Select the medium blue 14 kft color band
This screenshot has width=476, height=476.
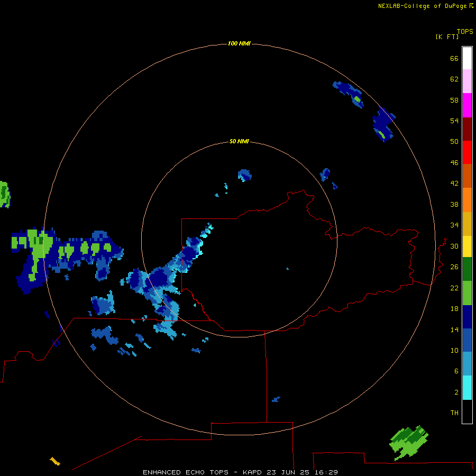click(467, 340)
